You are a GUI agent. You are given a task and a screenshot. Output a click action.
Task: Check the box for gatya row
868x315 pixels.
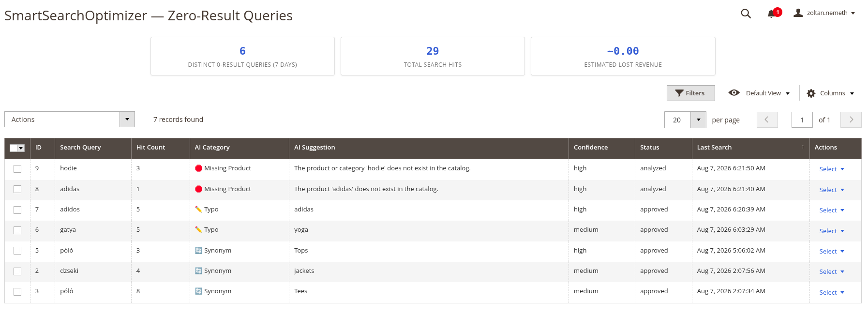(x=17, y=230)
